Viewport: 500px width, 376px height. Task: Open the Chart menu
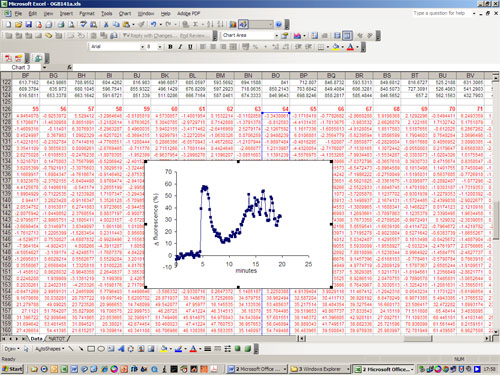(x=125, y=13)
